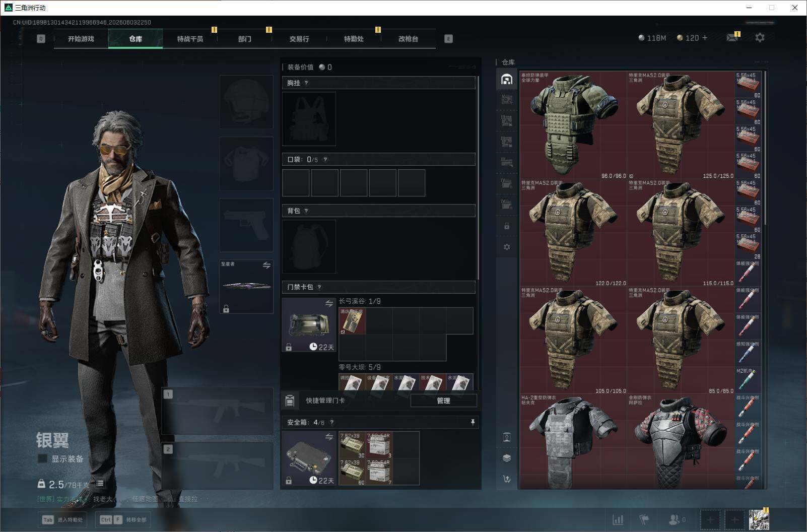Open the statistics bar chart icon
Screen dimensions: 807x532
pyautogui.click(x=618, y=519)
